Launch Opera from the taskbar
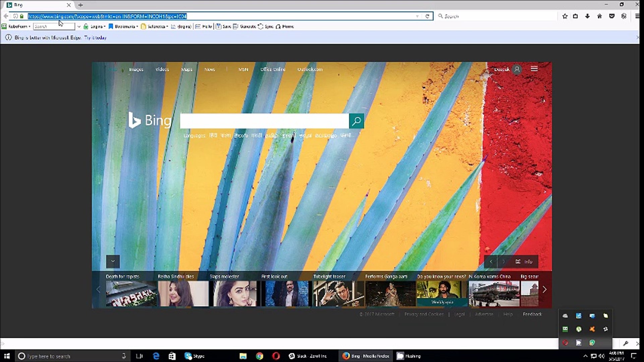This screenshot has height=362, width=644. click(276, 356)
